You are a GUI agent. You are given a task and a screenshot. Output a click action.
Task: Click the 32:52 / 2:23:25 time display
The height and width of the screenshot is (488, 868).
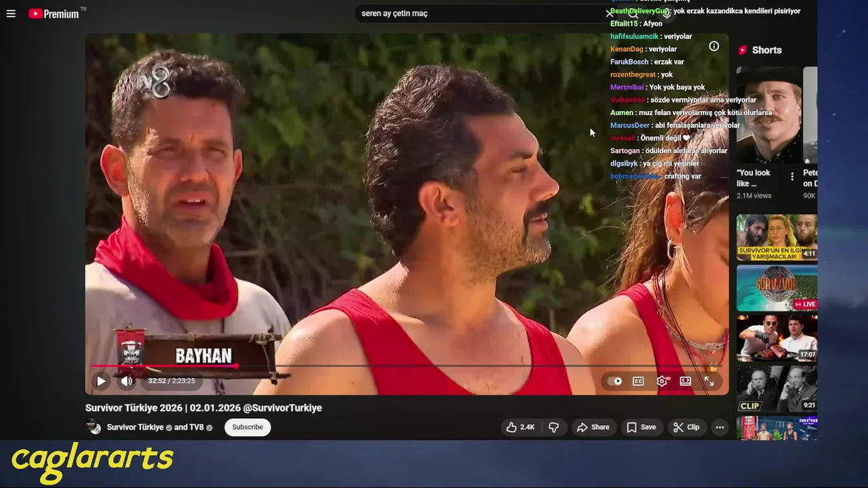pyautogui.click(x=172, y=381)
